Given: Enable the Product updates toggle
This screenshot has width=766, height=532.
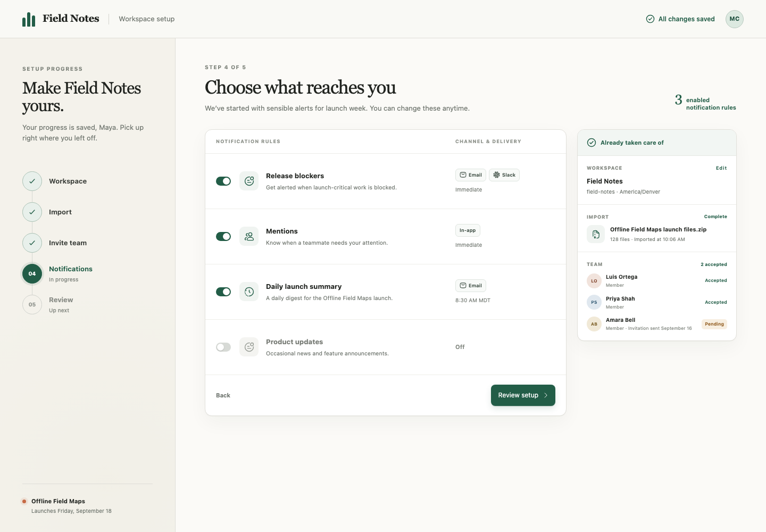Looking at the screenshot, I should point(223,347).
